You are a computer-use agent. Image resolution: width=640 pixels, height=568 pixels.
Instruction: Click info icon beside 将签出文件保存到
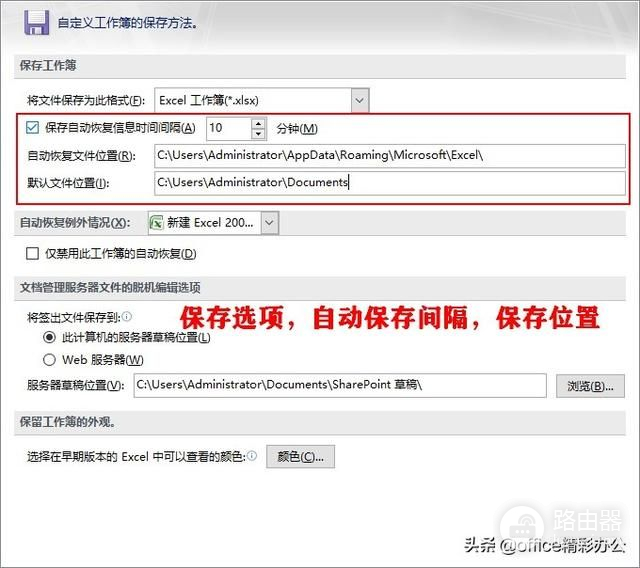(x=127, y=316)
